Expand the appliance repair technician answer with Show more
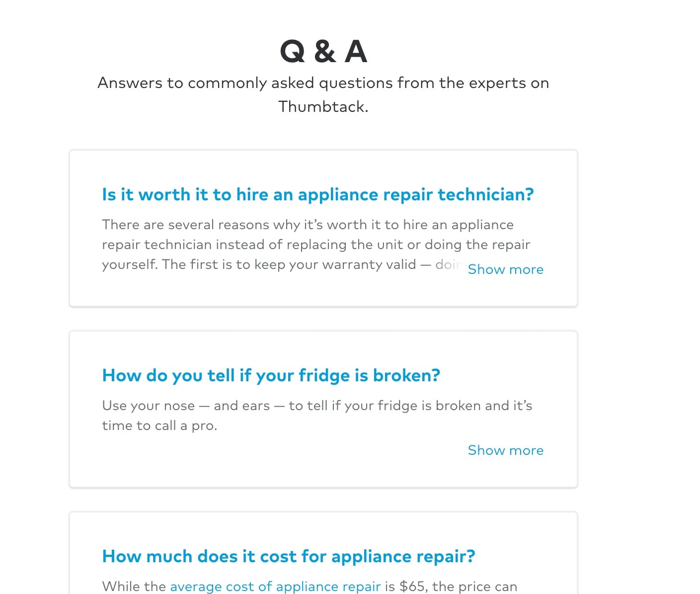 pyautogui.click(x=505, y=269)
